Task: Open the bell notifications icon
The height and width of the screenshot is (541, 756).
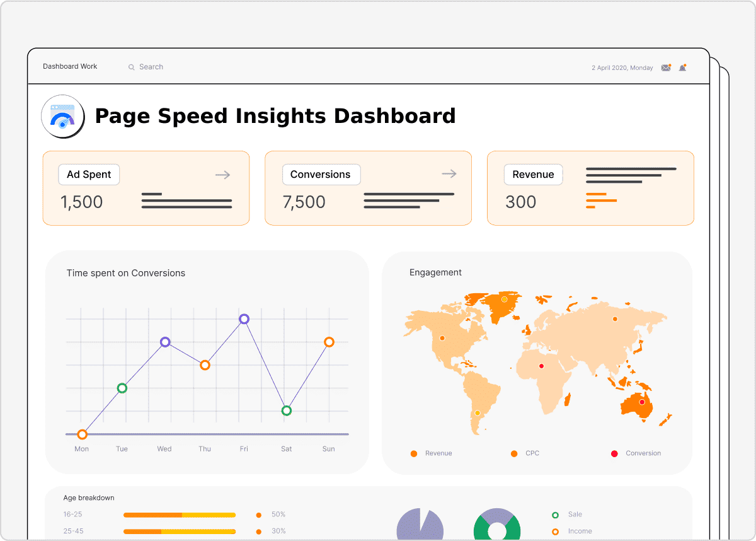Action: [x=682, y=67]
